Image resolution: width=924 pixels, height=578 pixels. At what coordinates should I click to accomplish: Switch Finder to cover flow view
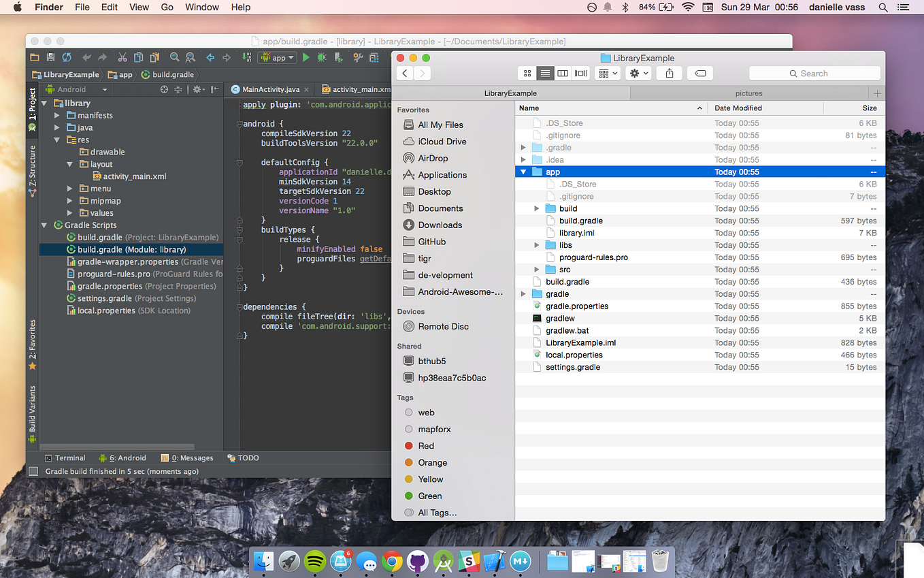(579, 73)
